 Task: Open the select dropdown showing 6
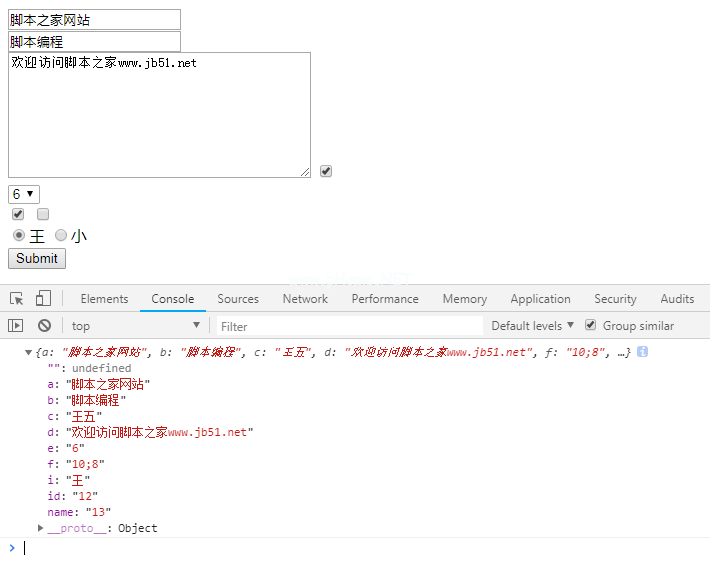click(x=24, y=194)
